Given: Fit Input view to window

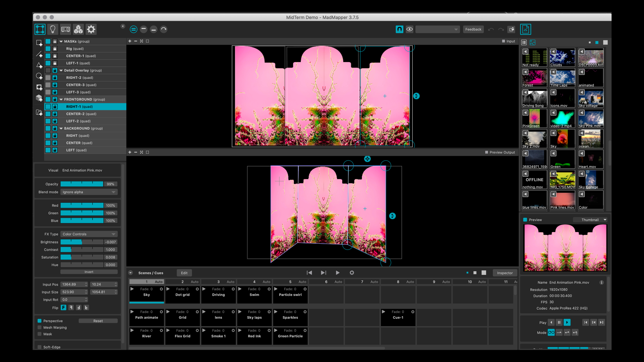Looking at the screenshot, I should click(142, 41).
